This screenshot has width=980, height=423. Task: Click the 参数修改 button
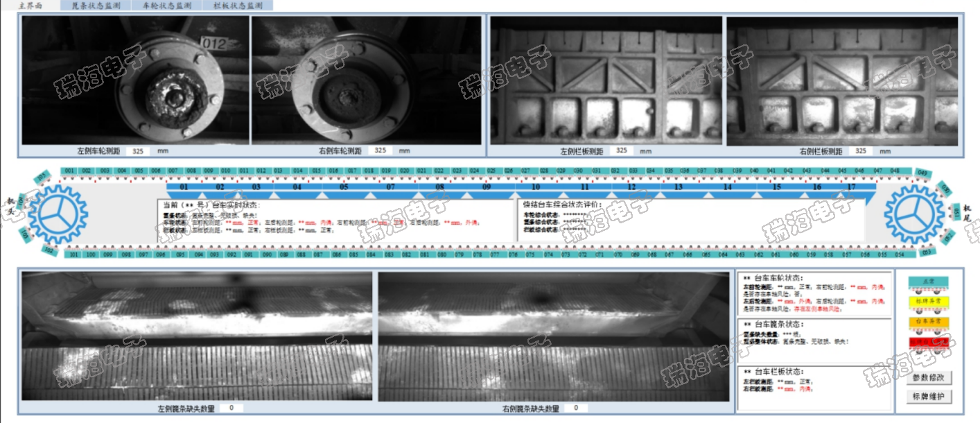(929, 378)
